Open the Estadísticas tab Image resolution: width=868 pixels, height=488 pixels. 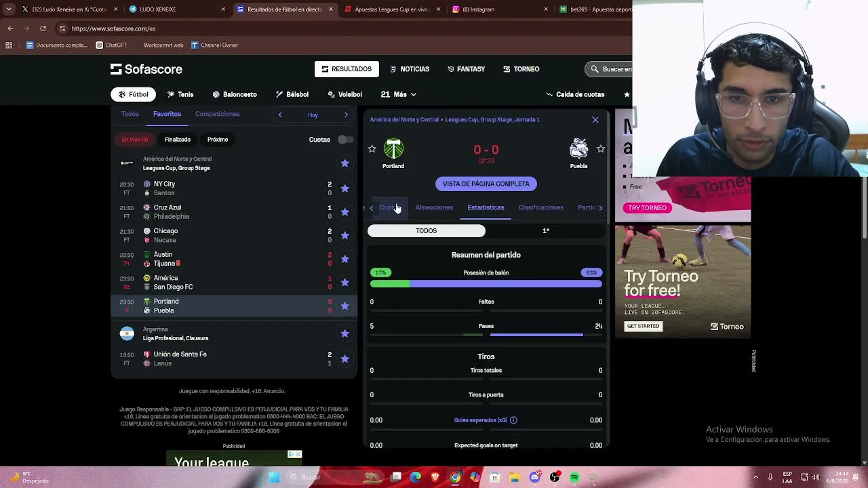pyautogui.click(x=486, y=207)
